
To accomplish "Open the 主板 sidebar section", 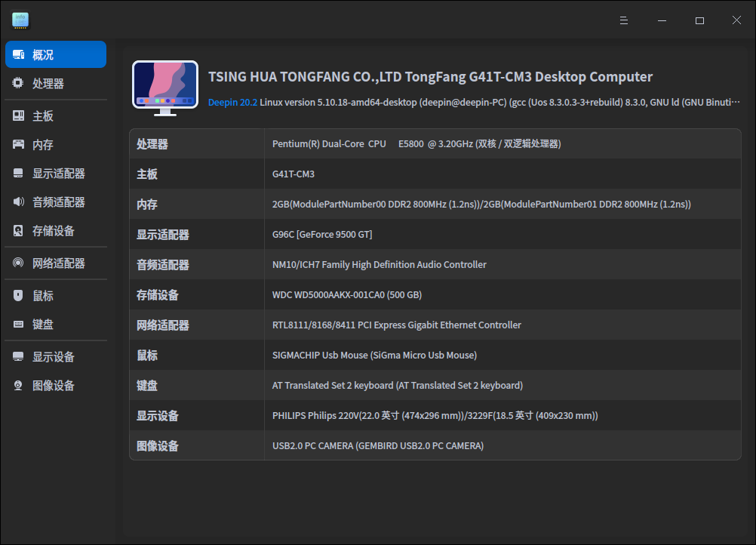I will coord(56,115).
